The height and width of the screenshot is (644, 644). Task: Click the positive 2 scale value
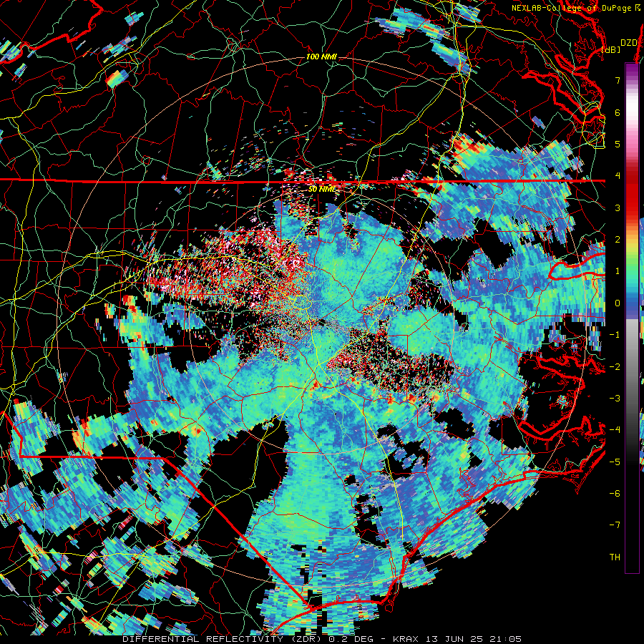click(x=618, y=240)
